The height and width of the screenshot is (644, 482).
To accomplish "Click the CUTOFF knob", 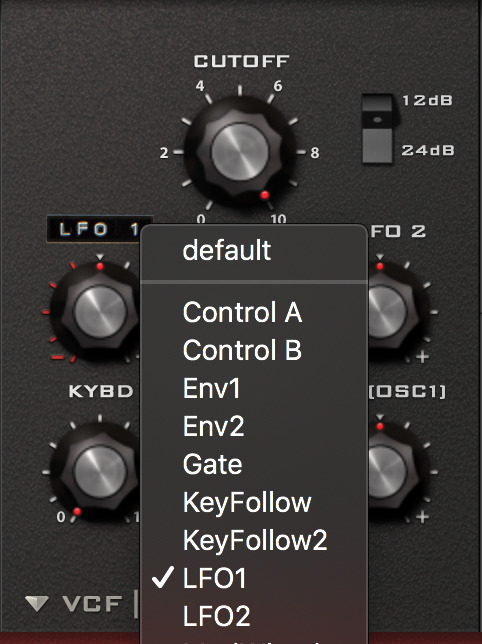I will [x=240, y=151].
